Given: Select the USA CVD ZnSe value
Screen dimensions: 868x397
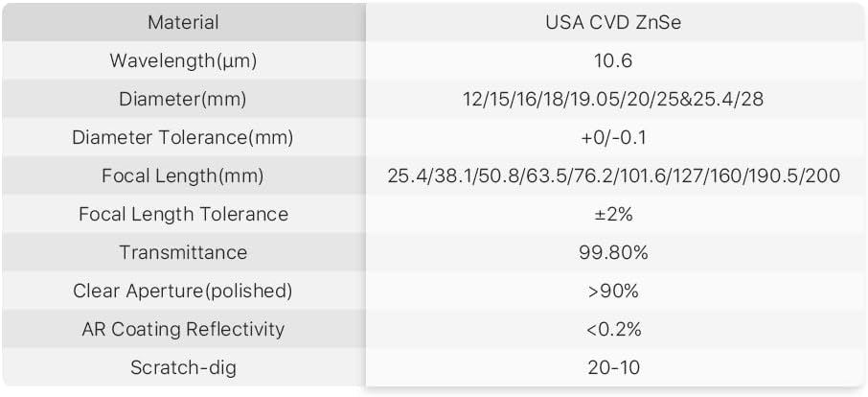Looking at the screenshot, I should [x=614, y=22].
